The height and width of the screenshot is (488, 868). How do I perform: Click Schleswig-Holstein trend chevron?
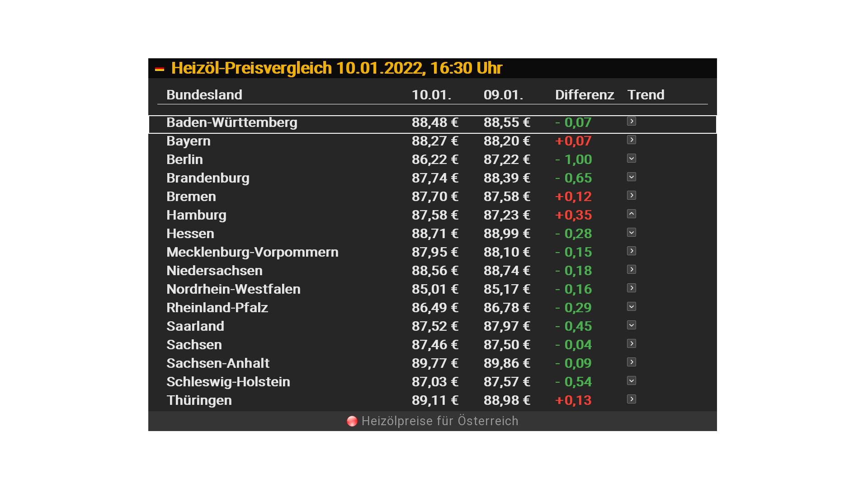632,381
